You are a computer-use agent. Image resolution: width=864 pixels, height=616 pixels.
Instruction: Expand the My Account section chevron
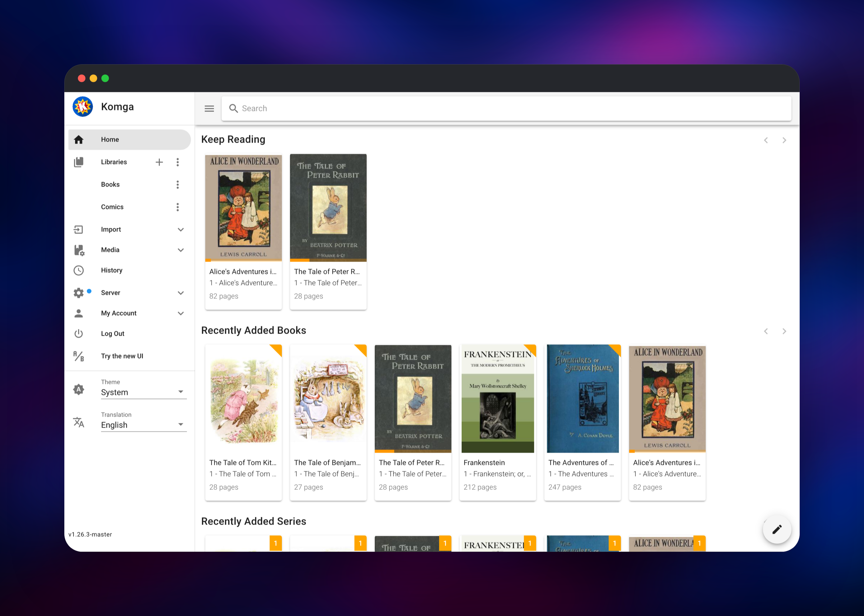(x=181, y=313)
